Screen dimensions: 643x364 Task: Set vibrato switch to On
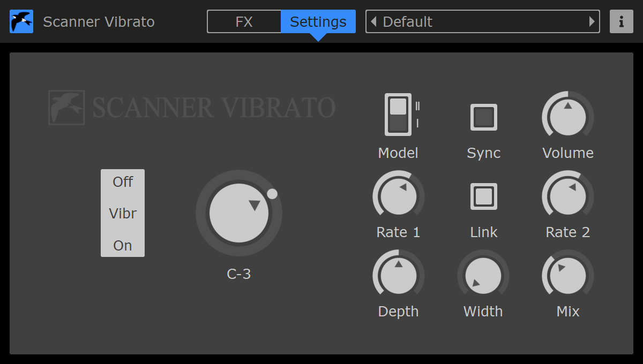pyautogui.click(x=123, y=246)
